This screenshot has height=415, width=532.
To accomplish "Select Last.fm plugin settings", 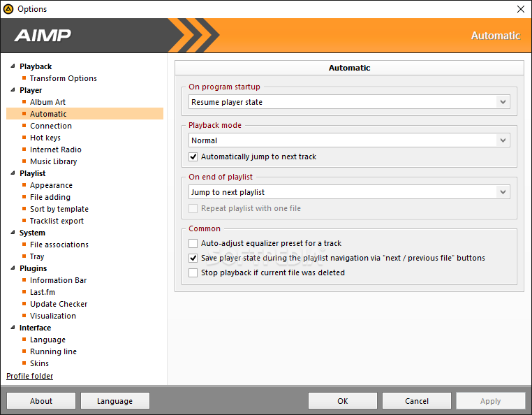I will click(x=43, y=293).
